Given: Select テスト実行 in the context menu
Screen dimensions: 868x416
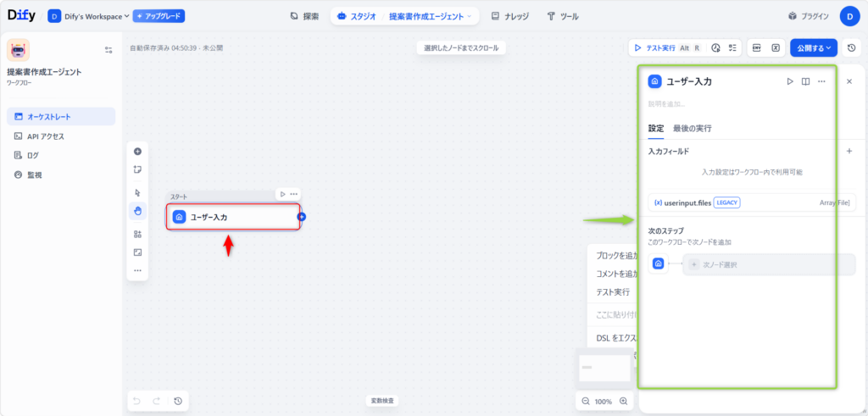Looking at the screenshot, I should [612, 292].
